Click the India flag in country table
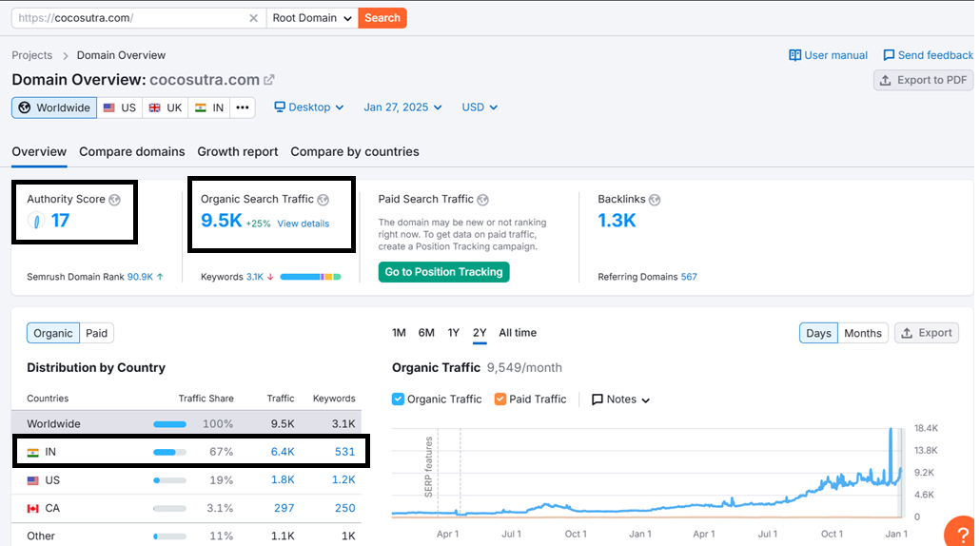This screenshot has height=546, width=980. (x=33, y=452)
